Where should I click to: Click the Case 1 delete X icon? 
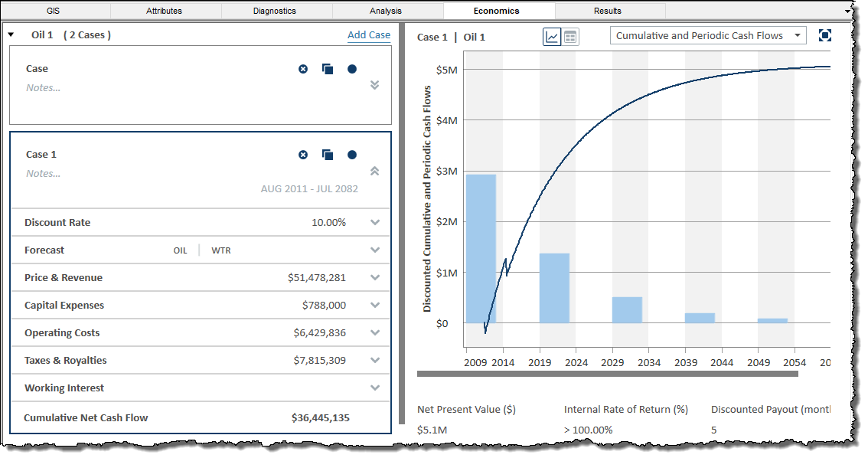tap(303, 155)
